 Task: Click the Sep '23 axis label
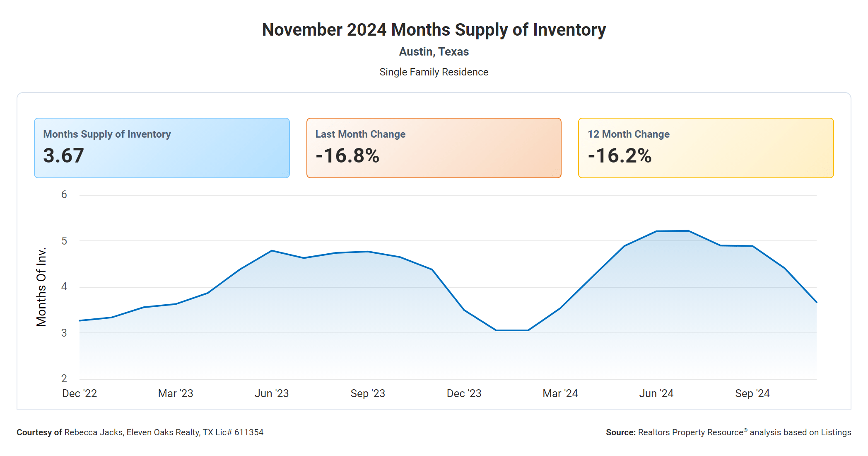(368, 393)
